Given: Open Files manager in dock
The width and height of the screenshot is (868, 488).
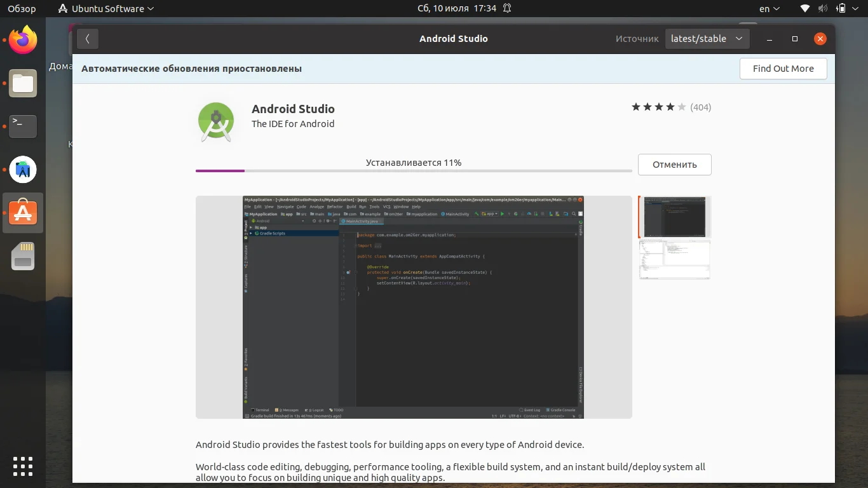Looking at the screenshot, I should (x=23, y=83).
